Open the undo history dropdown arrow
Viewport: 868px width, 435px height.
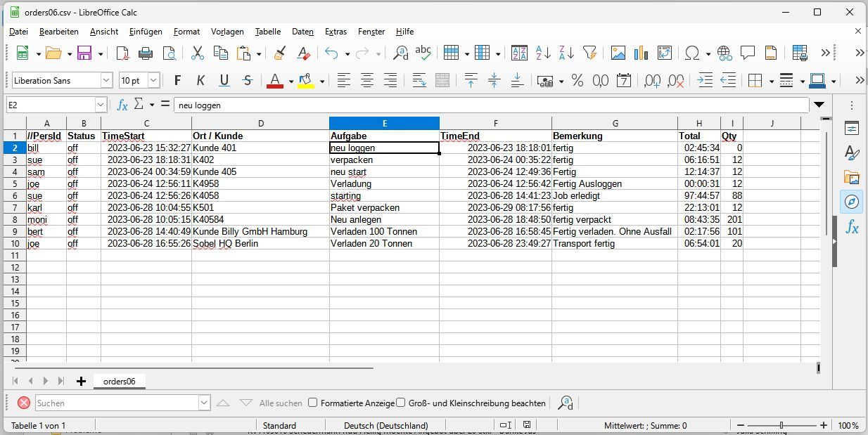347,54
